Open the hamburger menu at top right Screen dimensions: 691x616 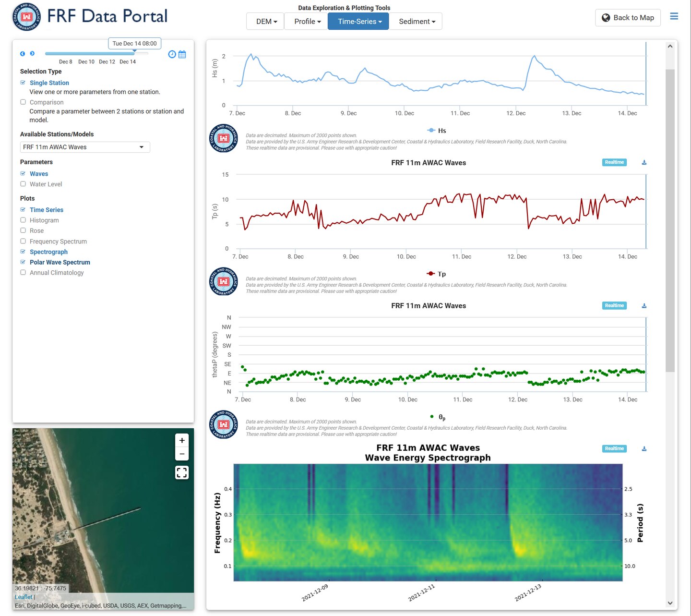674,16
